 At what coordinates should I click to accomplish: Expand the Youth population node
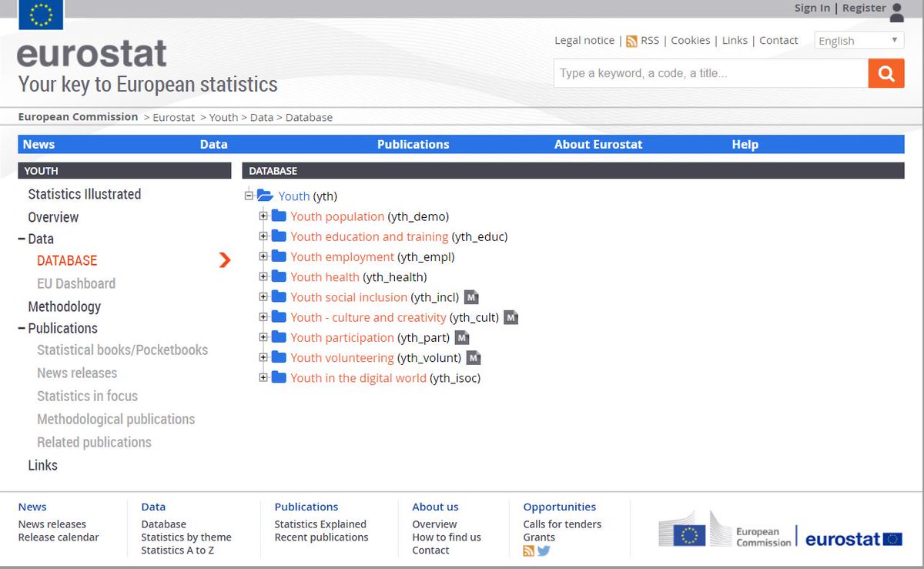(263, 216)
